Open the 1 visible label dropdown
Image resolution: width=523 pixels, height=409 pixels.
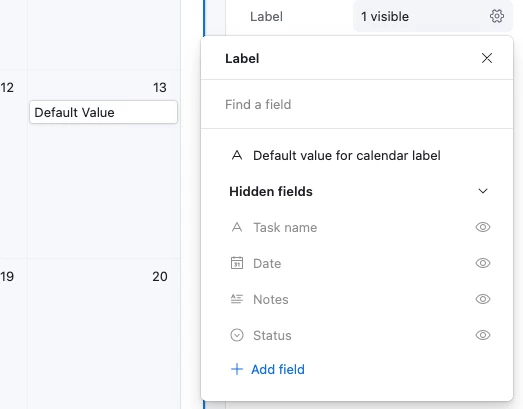[428, 16]
